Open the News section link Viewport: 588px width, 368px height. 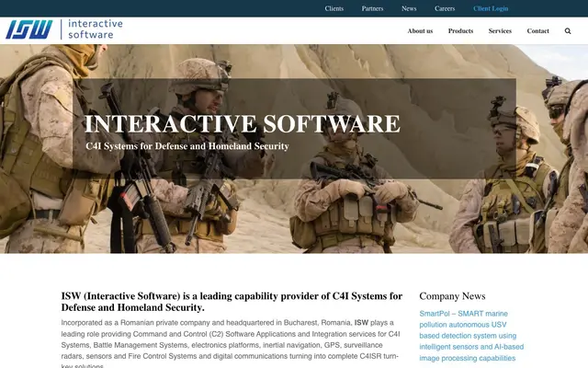[x=409, y=8]
